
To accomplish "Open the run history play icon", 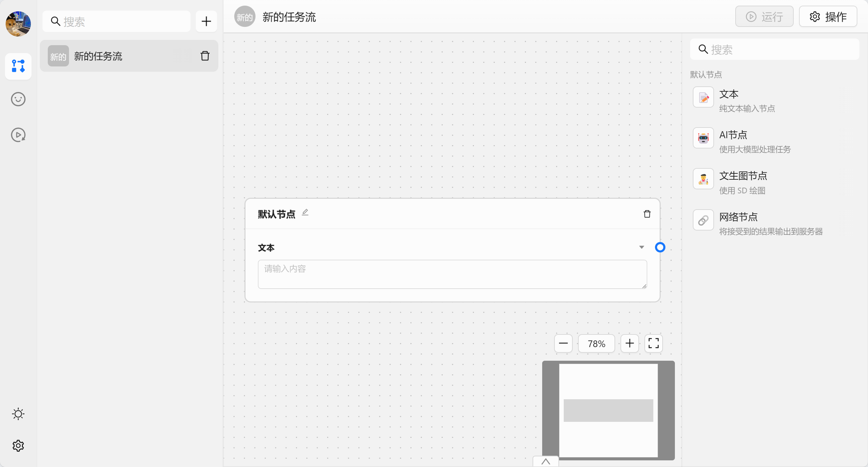I will coord(18,135).
